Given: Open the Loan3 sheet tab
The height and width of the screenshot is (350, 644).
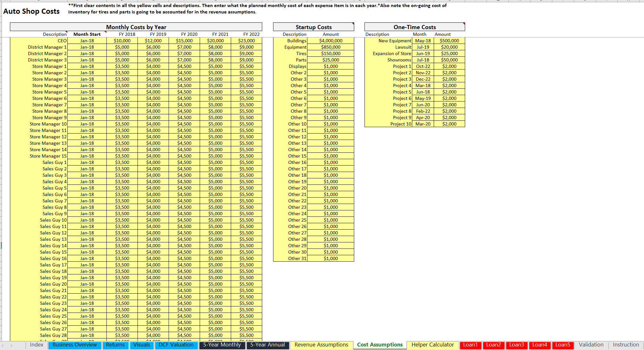Looking at the screenshot, I should click(516, 345).
